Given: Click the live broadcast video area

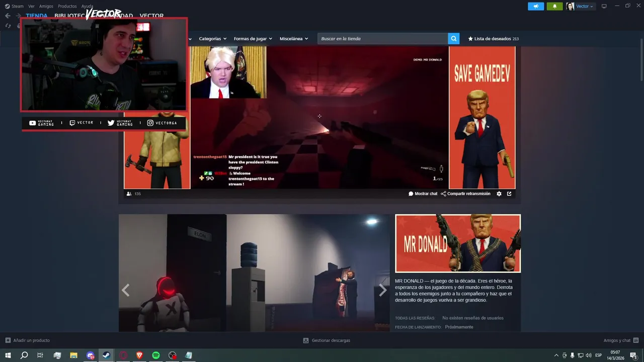Looking at the screenshot, I should (319, 118).
